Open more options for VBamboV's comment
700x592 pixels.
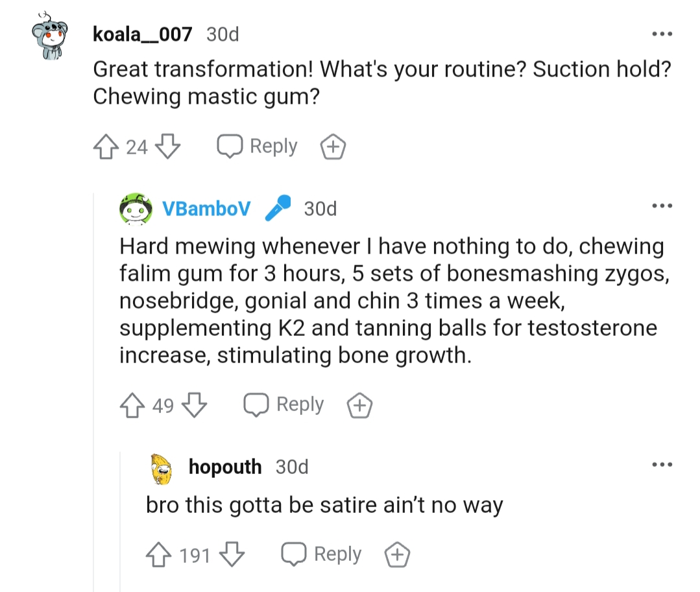[x=662, y=206]
